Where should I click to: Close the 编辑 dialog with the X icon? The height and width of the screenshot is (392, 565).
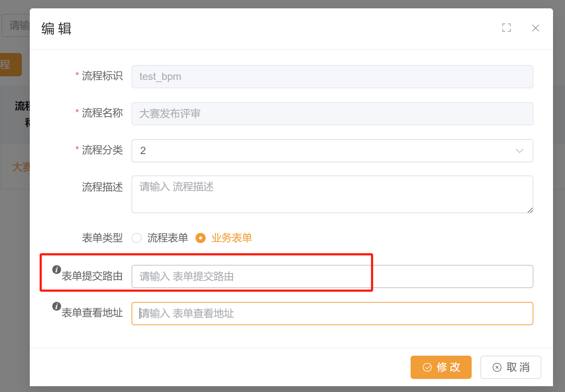pos(535,28)
